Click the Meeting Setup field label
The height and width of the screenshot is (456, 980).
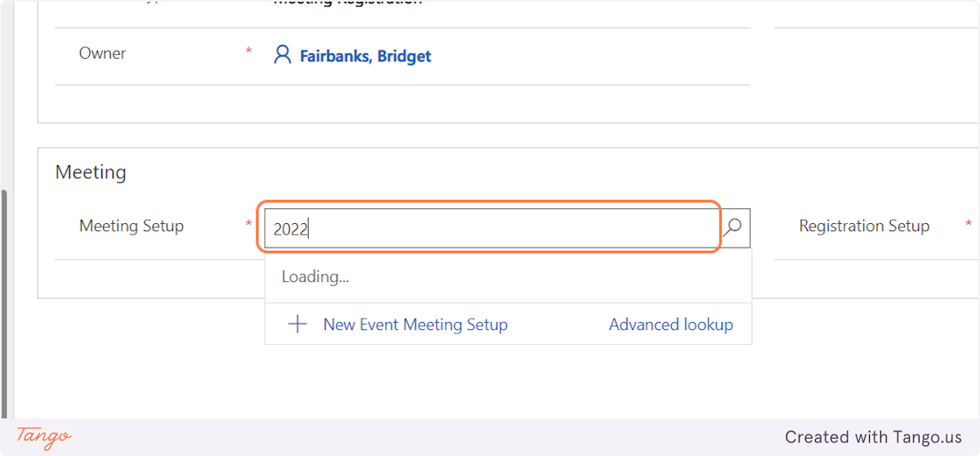[x=131, y=226]
